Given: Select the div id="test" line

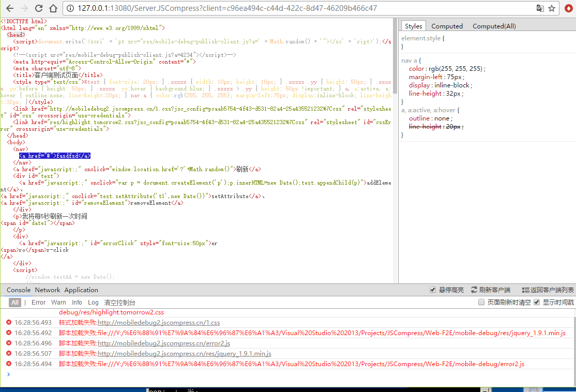Looking at the screenshot, I should pos(36,176).
